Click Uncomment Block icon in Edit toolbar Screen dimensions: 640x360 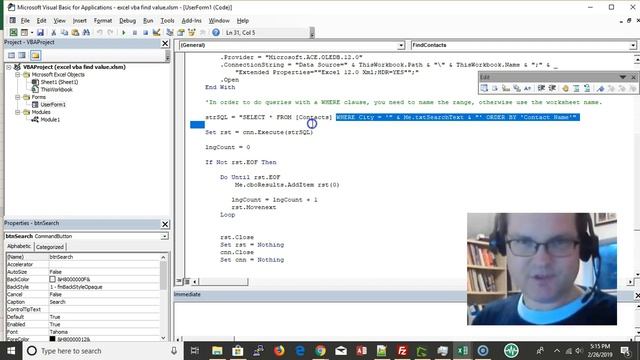click(587, 88)
